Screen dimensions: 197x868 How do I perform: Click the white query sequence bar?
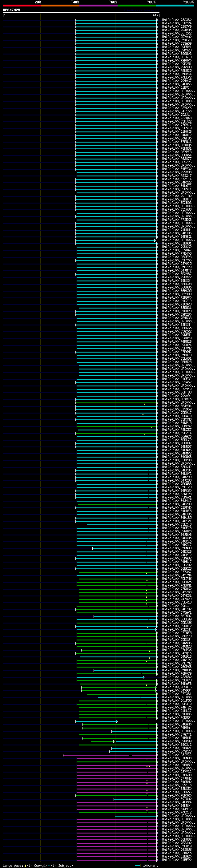81,13
